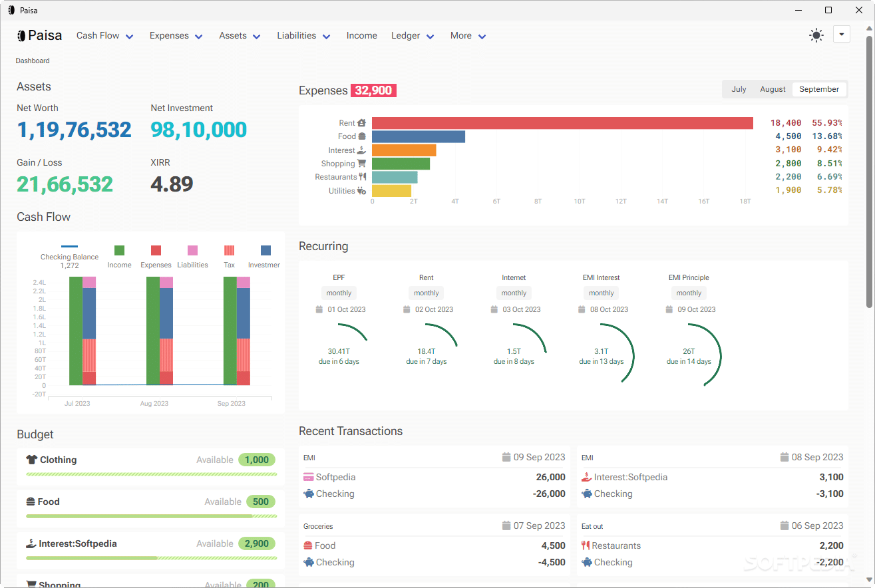
Task: Click the Interest:Softpedia hand icon in Budget
Action: [31, 543]
